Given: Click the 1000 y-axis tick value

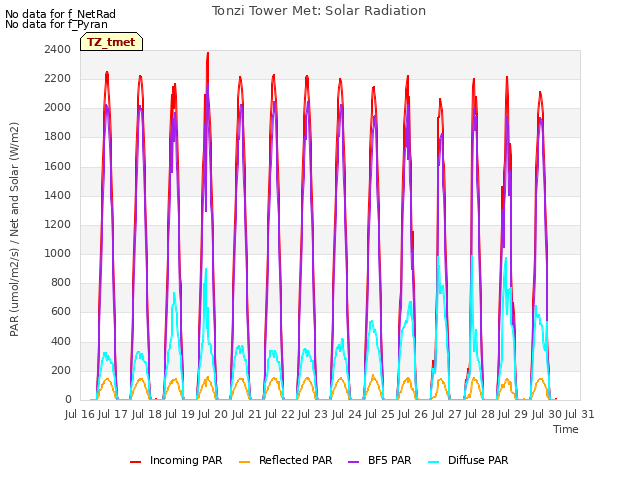Looking at the screenshot, I should tap(58, 253).
